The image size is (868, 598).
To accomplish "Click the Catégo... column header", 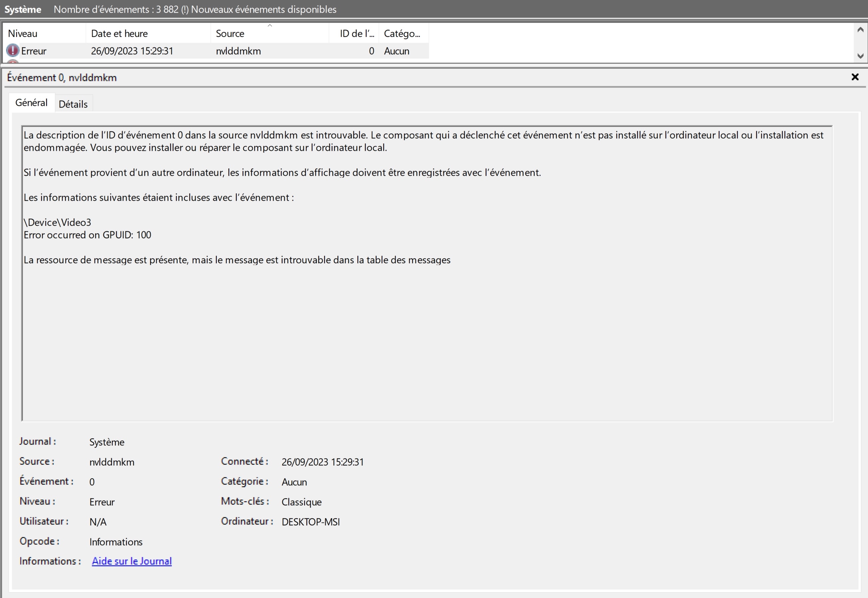I will pos(402,33).
